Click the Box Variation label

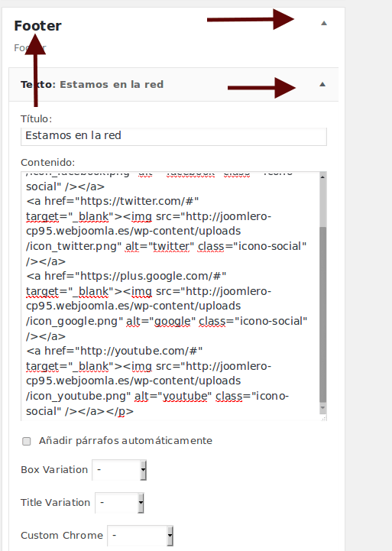(54, 470)
